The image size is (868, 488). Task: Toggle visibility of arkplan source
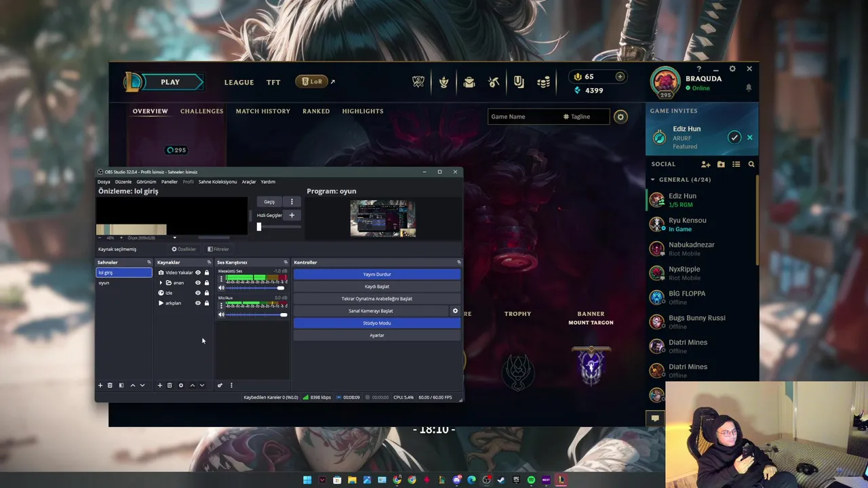click(x=198, y=303)
